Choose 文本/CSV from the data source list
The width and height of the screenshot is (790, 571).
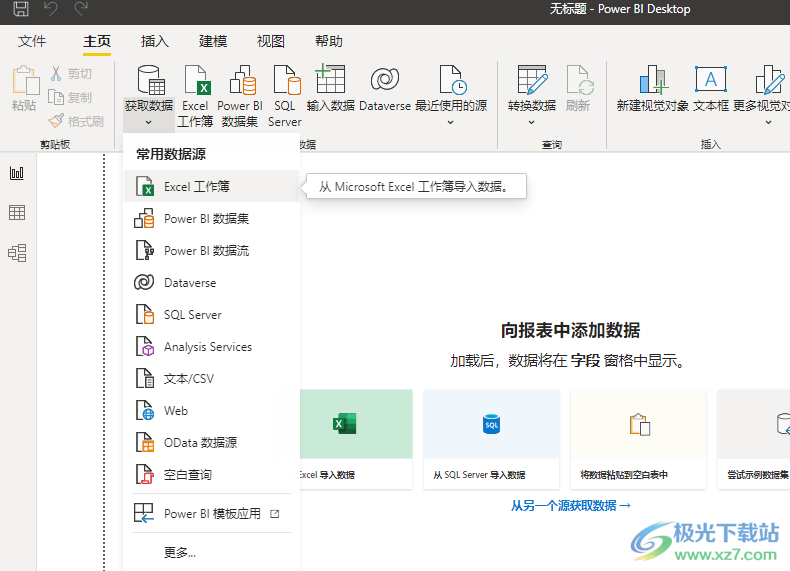(211, 378)
